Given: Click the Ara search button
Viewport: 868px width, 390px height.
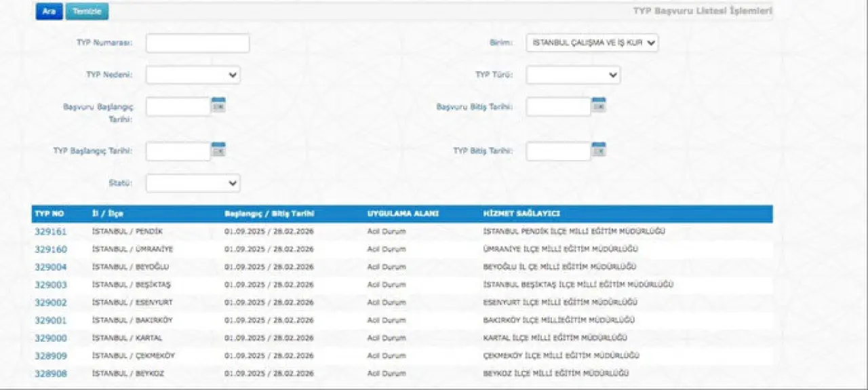Looking at the screenshot, I should click(49, 12).
